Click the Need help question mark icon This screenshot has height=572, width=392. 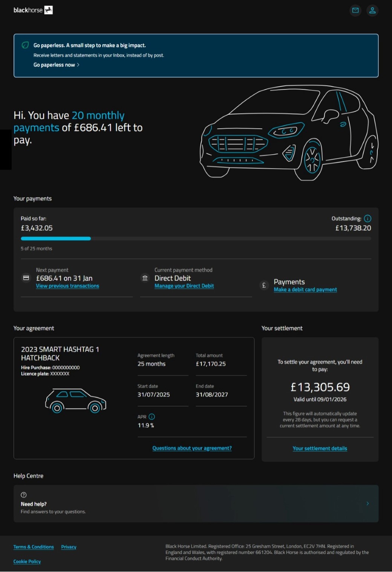tap(24, 495)
